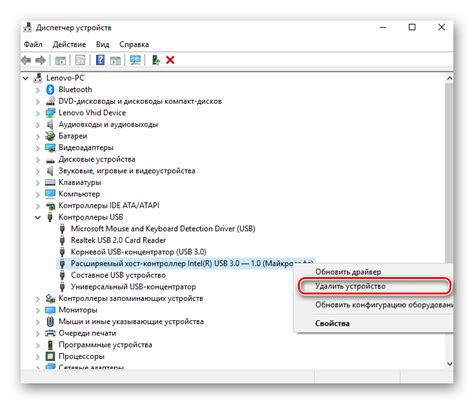Open the Справка menu

click(x=134, y=44)
